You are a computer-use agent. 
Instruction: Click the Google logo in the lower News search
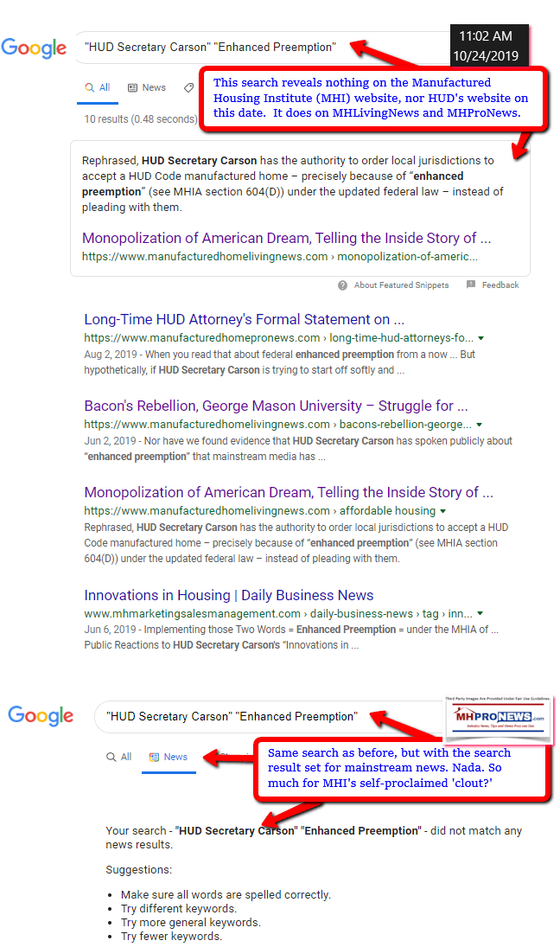tap(41, 716)
